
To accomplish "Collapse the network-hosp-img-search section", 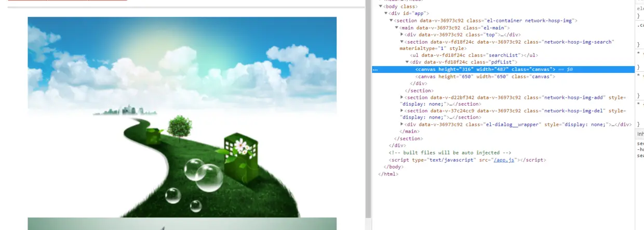I will point(402,42).
